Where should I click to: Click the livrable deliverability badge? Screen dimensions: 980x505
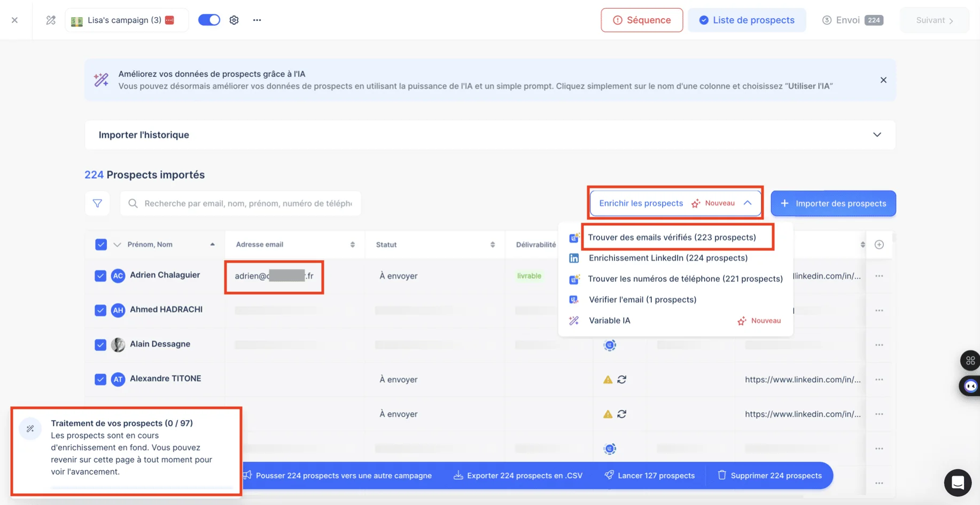click(x=529, y=276)
